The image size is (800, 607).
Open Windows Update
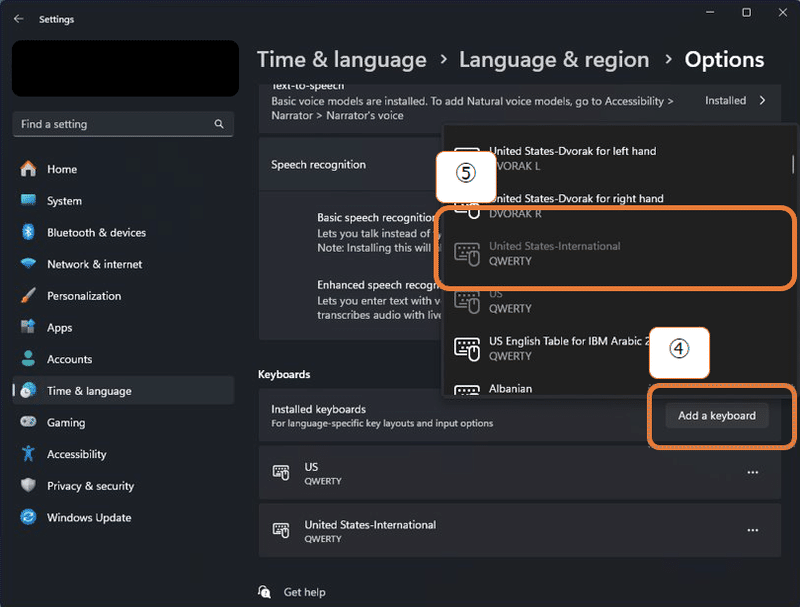123,517
